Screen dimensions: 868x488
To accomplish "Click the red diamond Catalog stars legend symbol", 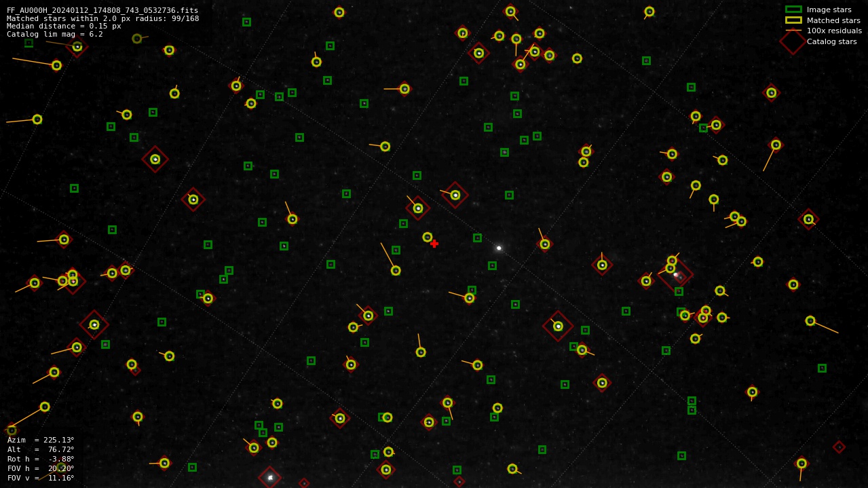I will 793,41.
